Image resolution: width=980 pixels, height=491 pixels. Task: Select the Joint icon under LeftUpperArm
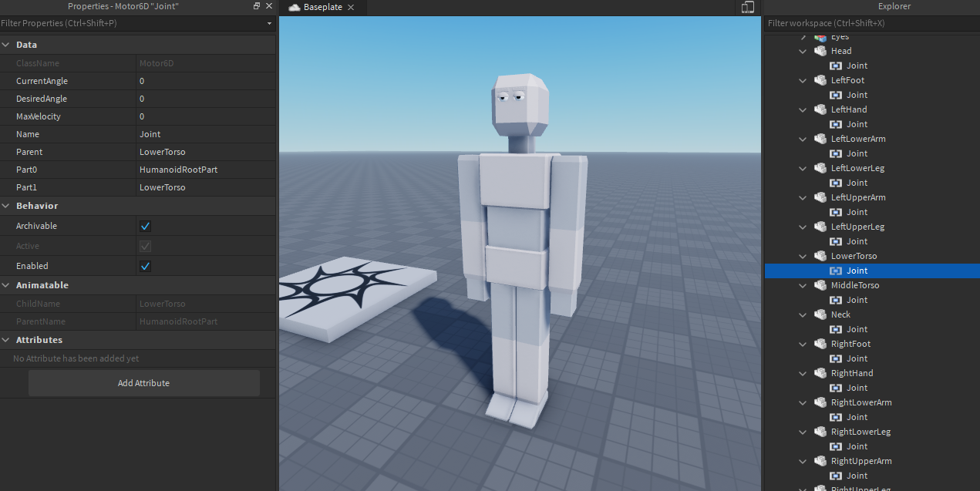click(x=836, y=212)
